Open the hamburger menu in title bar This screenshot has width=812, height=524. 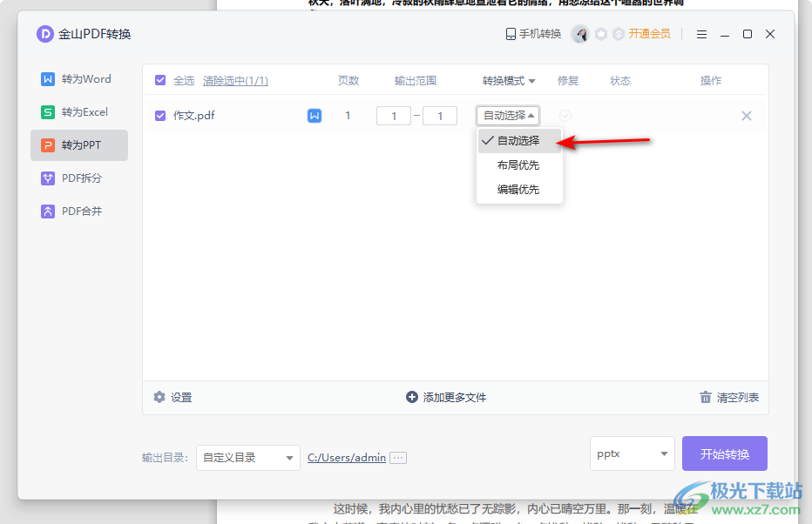[x=701, y=34]
